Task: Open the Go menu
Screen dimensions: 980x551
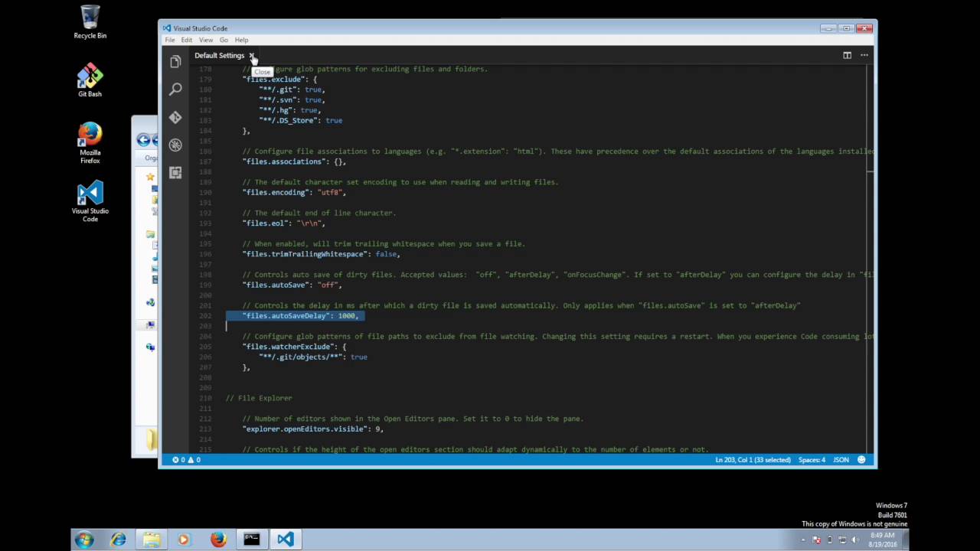Action: [224, 40]
